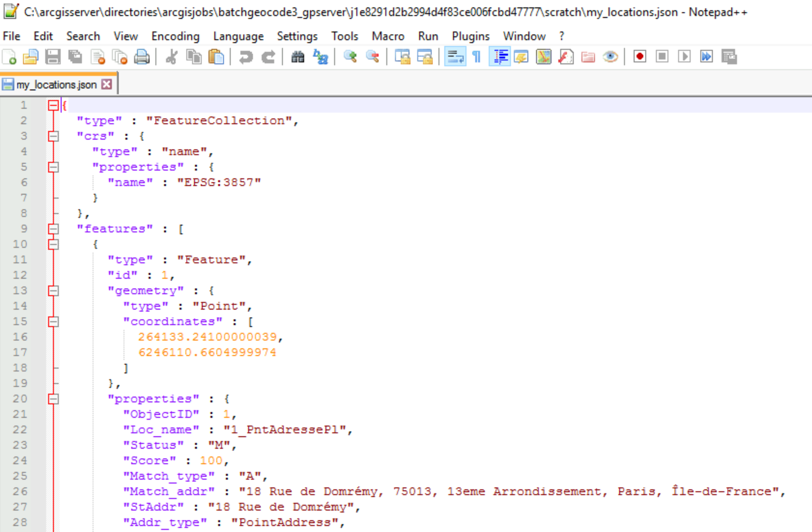This screenshot has height=532, width=812.
Task: Start macro recording with red dot
Action: [640, 57]
